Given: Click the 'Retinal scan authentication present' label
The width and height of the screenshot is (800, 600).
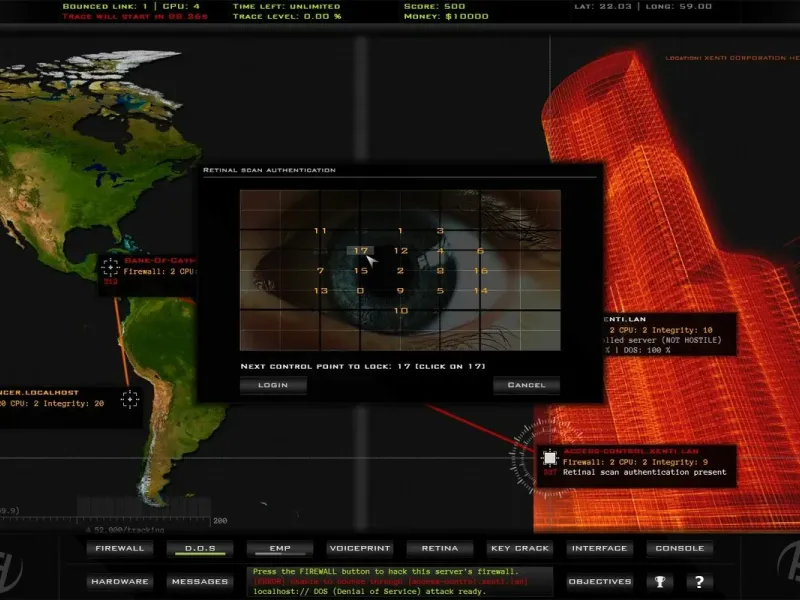Looking at the screenshot, I should (x=644, y=472).
